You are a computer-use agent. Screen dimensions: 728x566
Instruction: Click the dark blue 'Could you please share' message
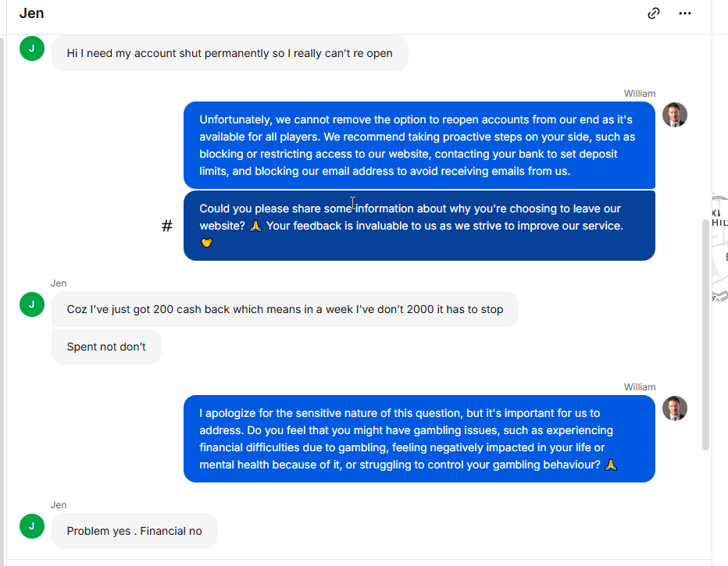point(419,226)
